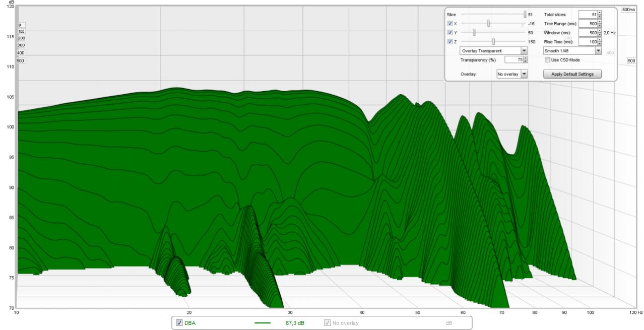Click the Z slider handle
Screen dimensions: 644x330
click(493, 42)
